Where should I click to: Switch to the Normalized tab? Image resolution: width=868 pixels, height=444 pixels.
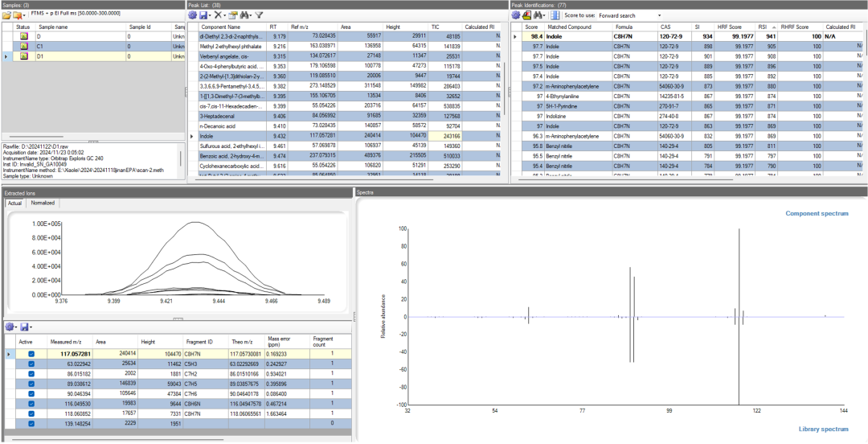tap(43, 203)
